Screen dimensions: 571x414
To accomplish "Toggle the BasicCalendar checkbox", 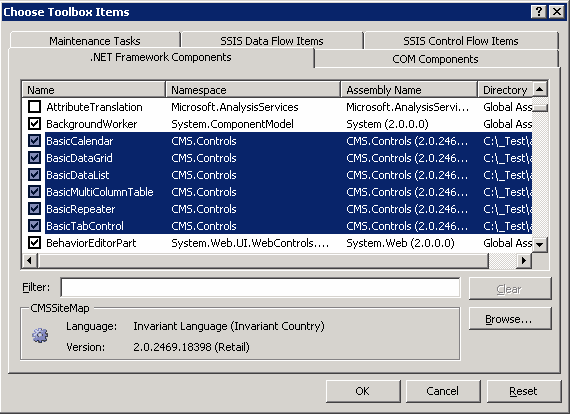I will 35,141.
